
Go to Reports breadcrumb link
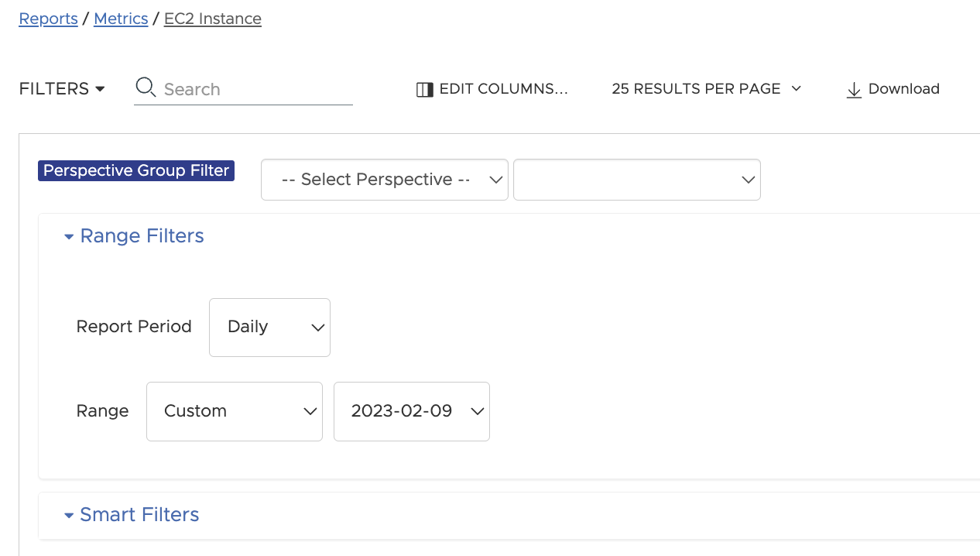click(x=48, y=19)
